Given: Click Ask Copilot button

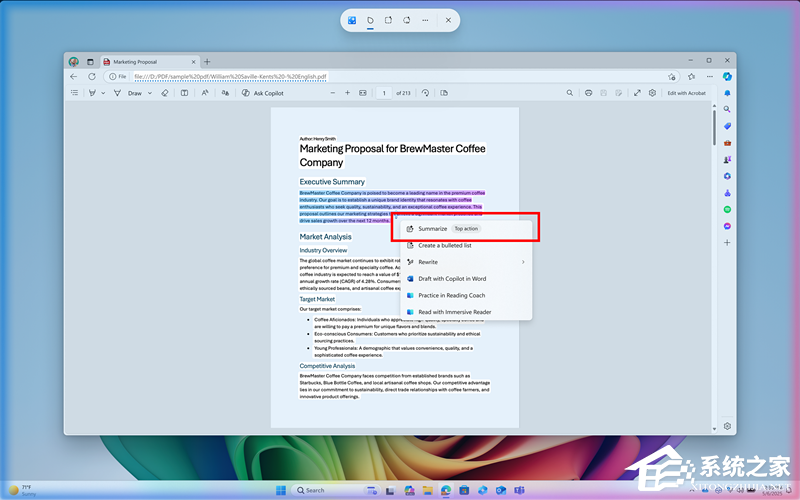Looking at the screenshot, I should (262, 93).
